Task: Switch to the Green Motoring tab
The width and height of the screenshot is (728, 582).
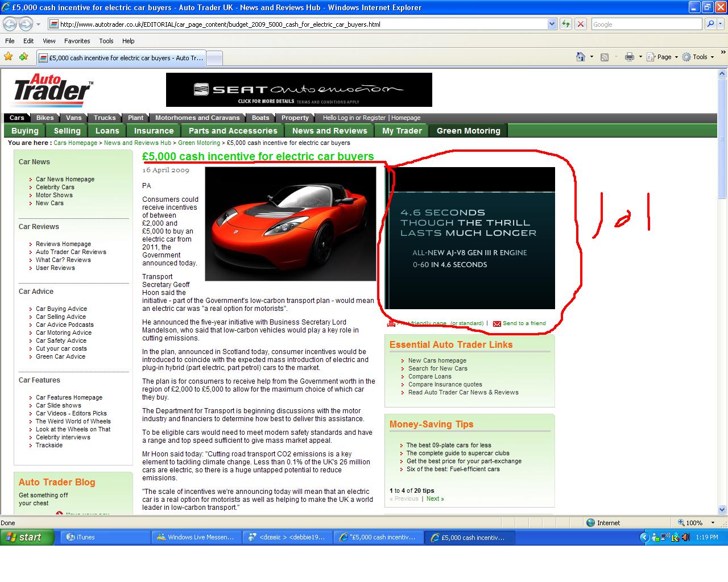Action: coord(468,131)
